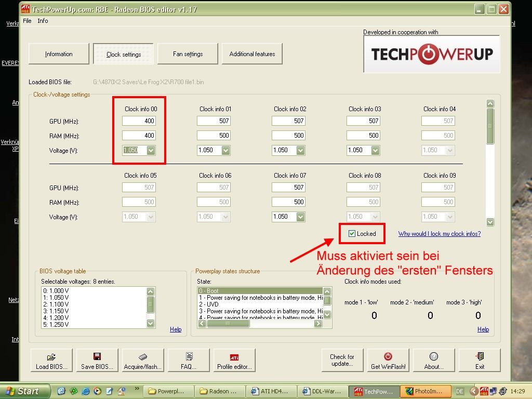
Task: Open the Info menu
Action: coord(43,21)
